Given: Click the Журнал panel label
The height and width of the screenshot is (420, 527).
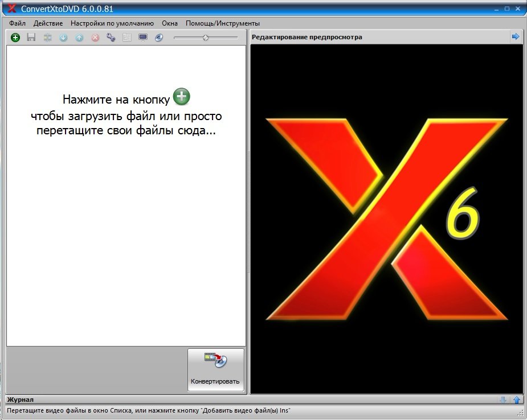Looking at the screenshot, I should pyautogui.click(x=20, y=400).
